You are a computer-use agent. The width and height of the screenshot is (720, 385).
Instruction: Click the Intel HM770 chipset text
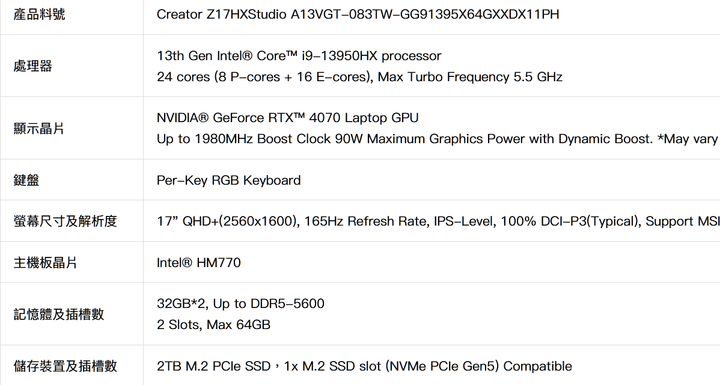point(198,262)
